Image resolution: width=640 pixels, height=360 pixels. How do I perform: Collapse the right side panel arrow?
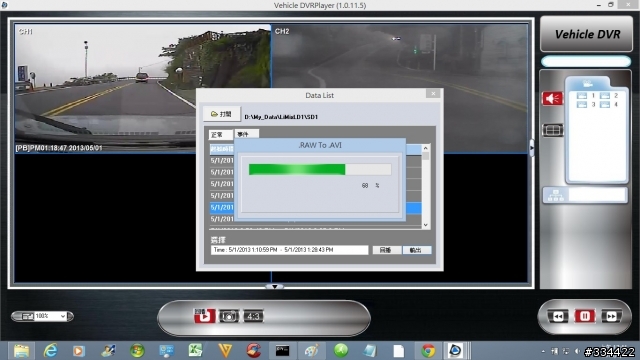point(532,148)
